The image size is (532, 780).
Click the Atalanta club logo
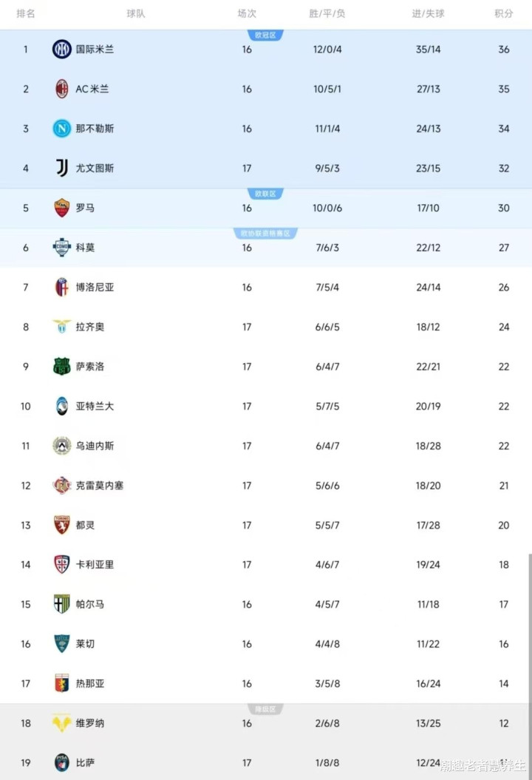(x=62, y=407)
